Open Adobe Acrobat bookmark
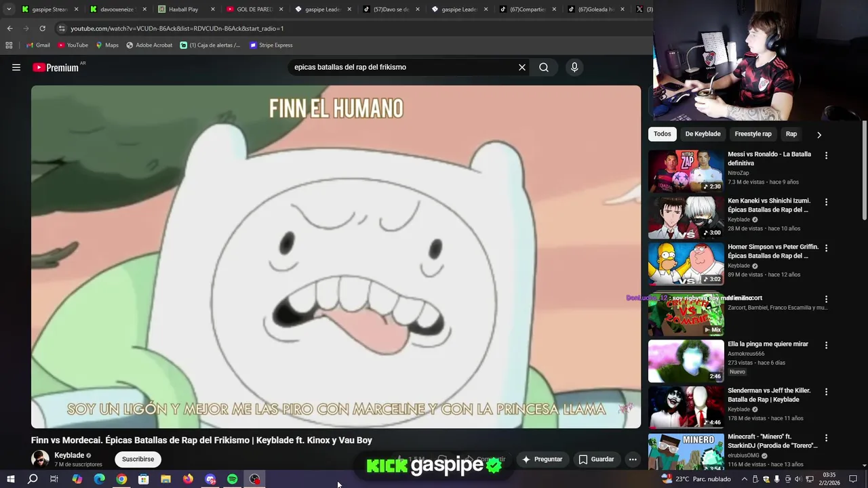The height and width of the screenshot is (488, 868). tap(149, 45)
